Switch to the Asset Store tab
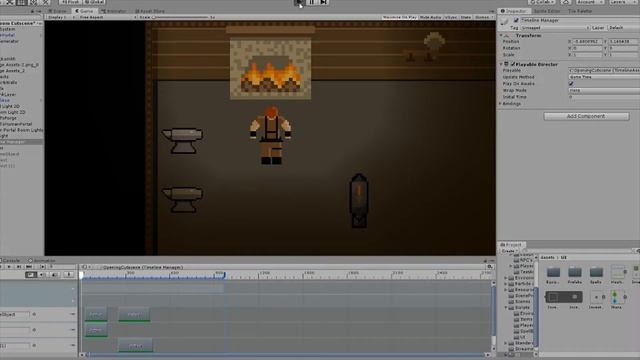 (150, 11)
